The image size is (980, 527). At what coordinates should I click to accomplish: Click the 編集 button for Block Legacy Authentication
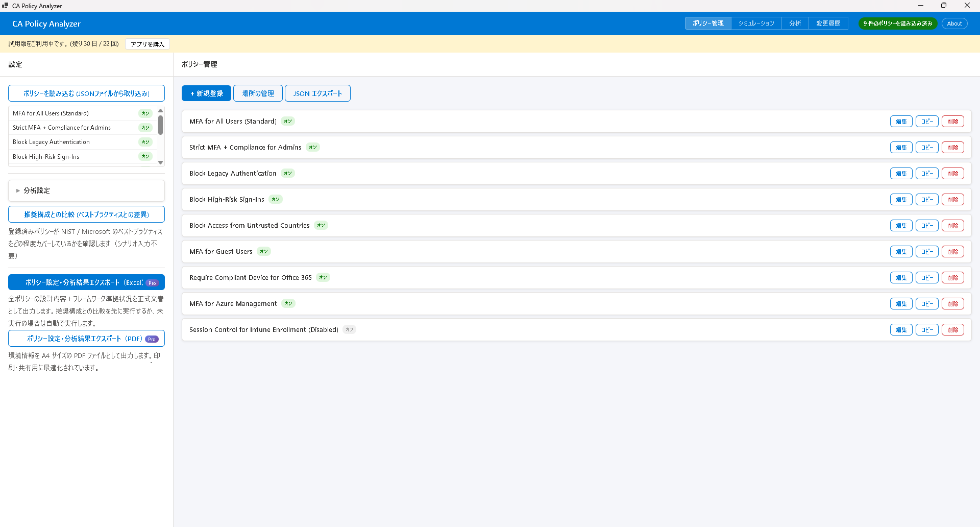[901, 174]
